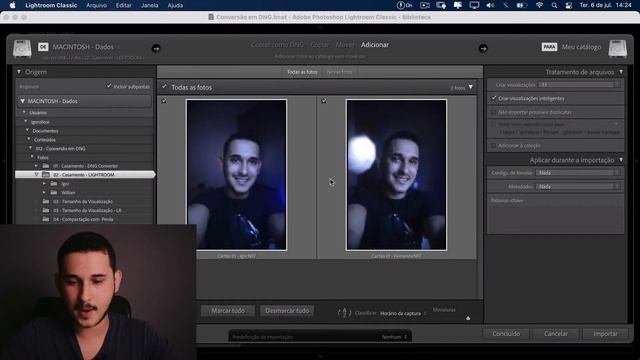The width and height of the screenshot is (640, 360).
Task: Click the Marcar tudo button
Action: pyautogui.click(x=228, y=311)
